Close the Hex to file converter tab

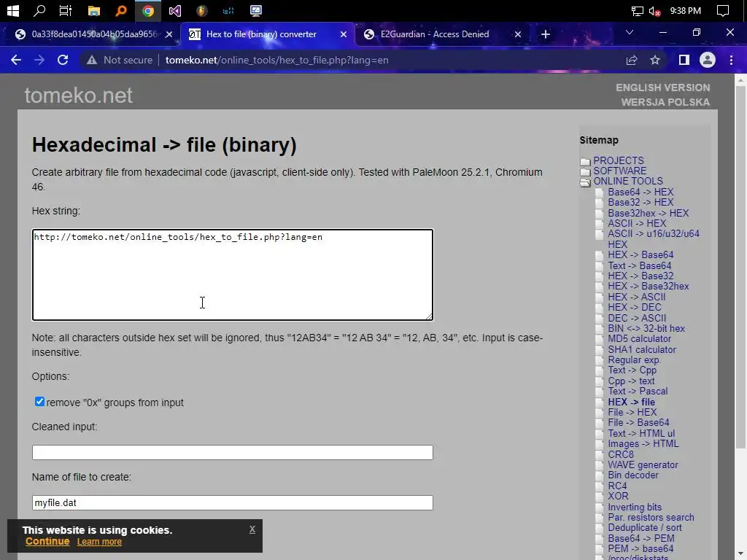point(344,34)
